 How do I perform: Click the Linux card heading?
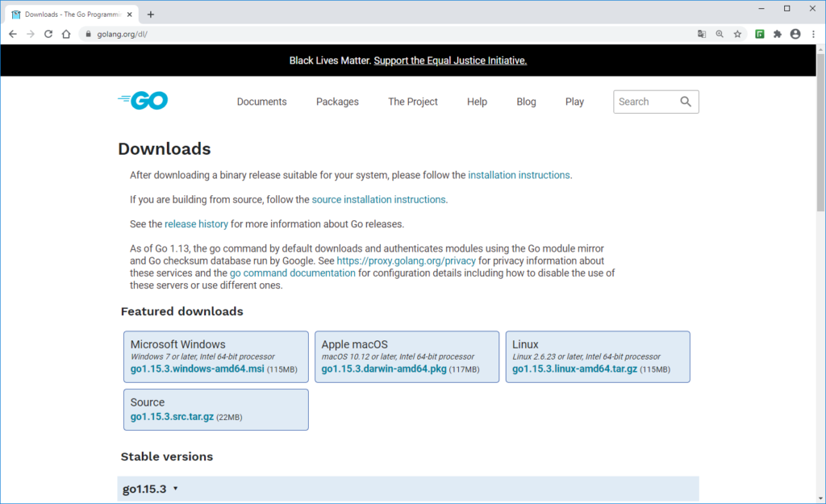pos(525,344)
